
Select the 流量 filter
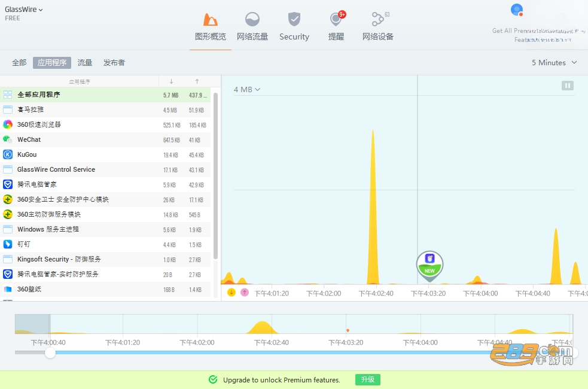coord(85,63)
